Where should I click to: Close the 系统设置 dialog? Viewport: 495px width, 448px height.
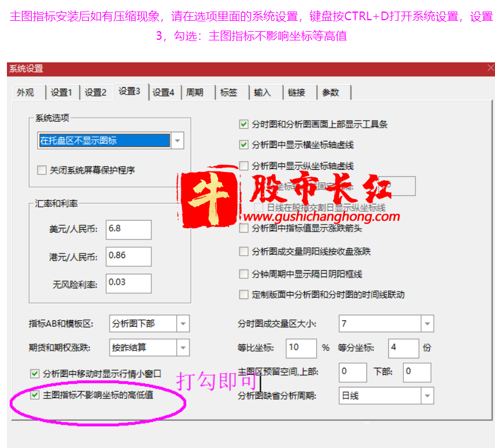tap(490, 68)
